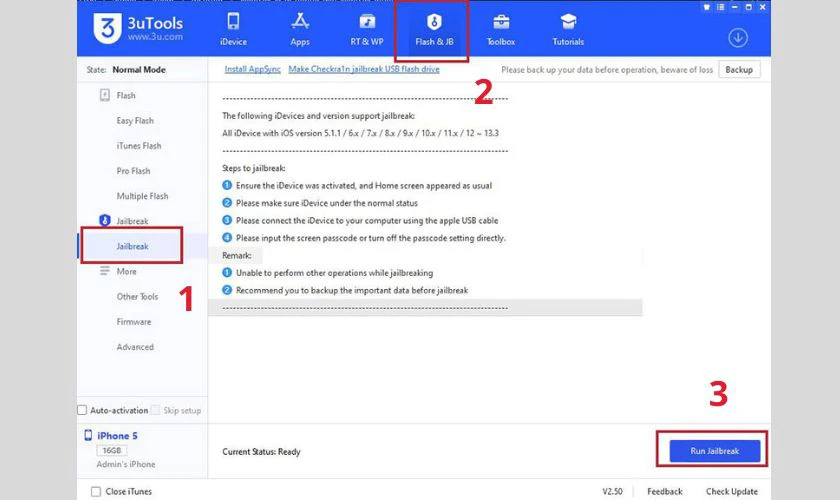
Task: Click the Run Jailbreak button
Action: point(715,451)
